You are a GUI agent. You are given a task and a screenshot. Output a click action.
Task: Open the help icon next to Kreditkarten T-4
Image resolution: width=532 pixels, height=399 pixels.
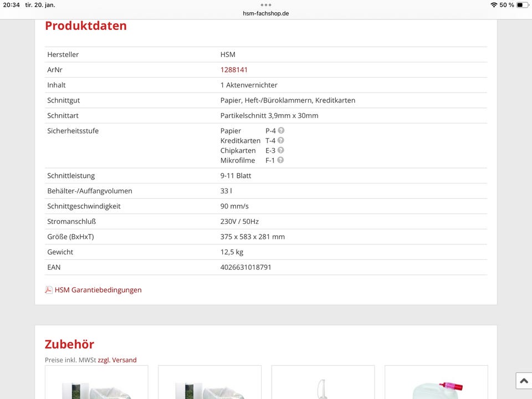(x=281, y=140)
